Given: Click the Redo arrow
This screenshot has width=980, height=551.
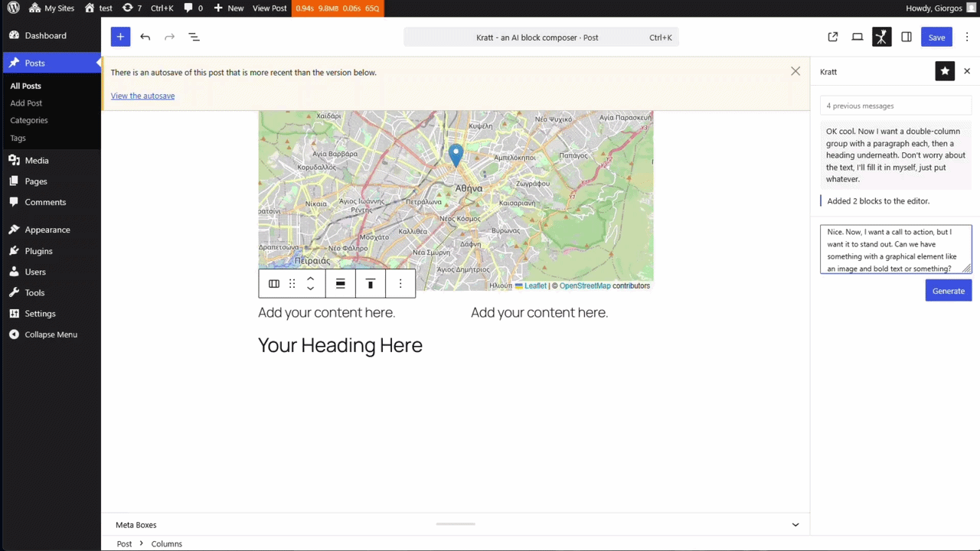Looking at the screenshot, I should pos(169,37).
